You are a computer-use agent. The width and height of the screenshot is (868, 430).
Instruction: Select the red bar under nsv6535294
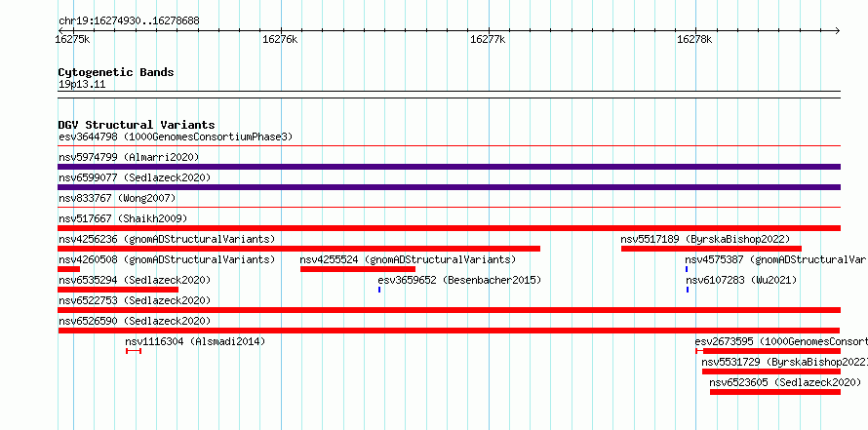click(x=118, y=290)
